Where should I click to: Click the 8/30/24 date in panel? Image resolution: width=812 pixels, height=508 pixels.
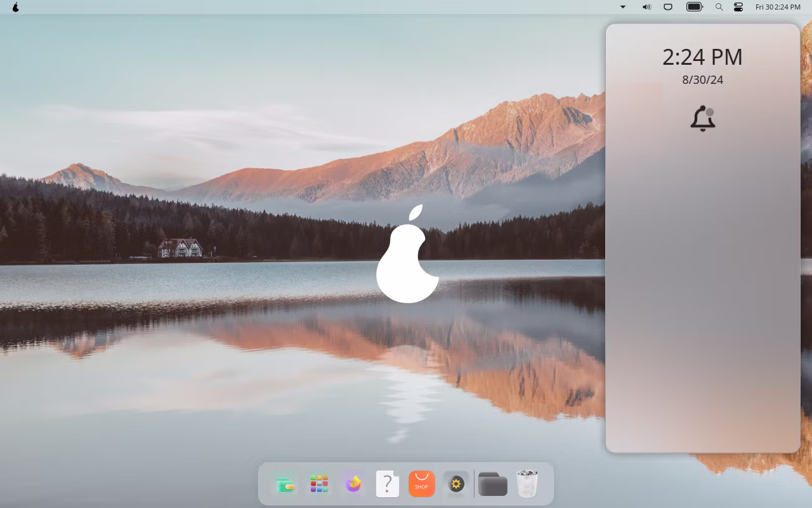tap(702, 80)
